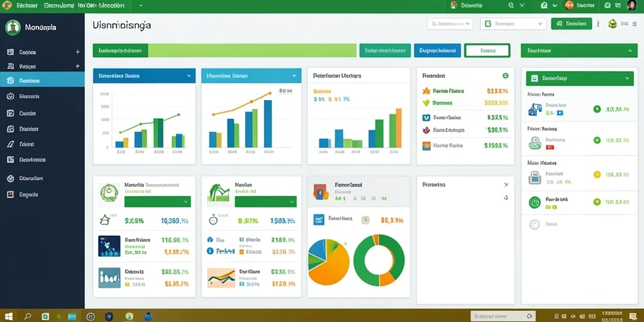This screenshot has width=644, height=322.
Task: Select the first blue radio circle in card
Action: [x=210, y=240]
